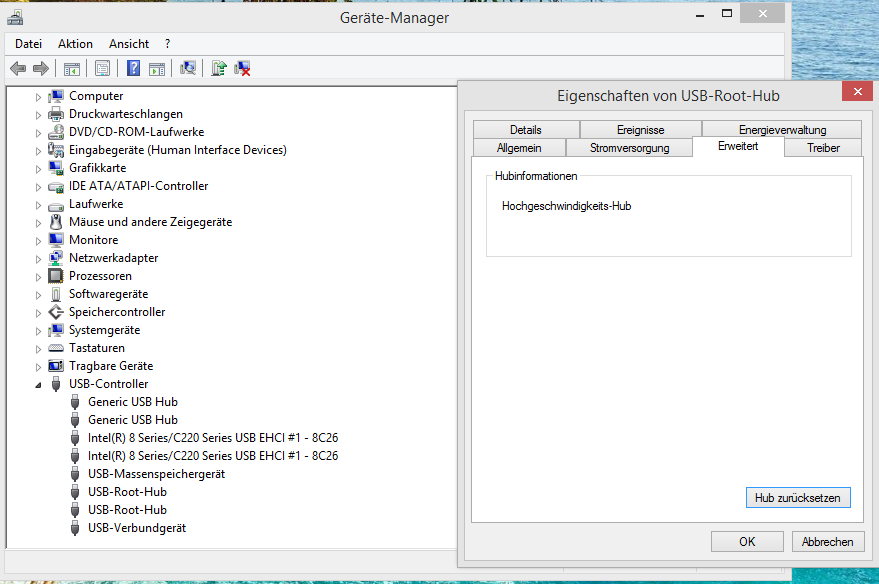Expand the Systemgeräte node

click(38, 331)
